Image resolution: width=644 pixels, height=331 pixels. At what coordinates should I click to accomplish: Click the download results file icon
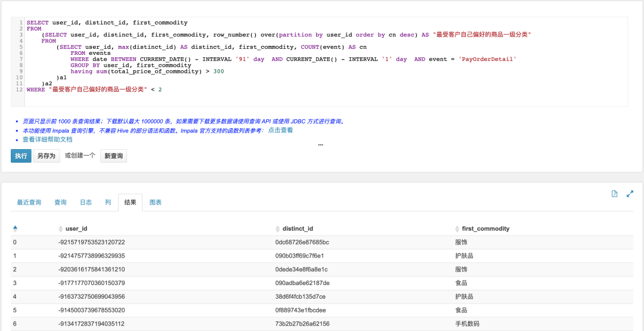pos(614,194)
